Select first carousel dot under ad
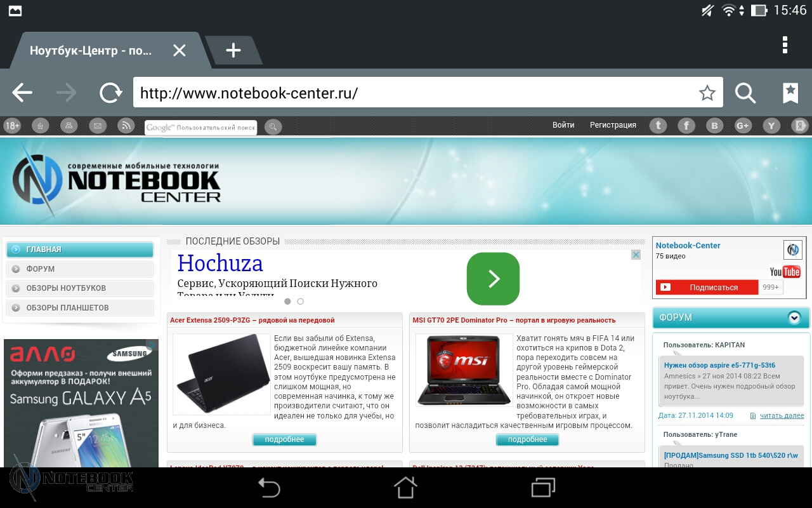Viewport: 812px width, 508px height. 287,302
